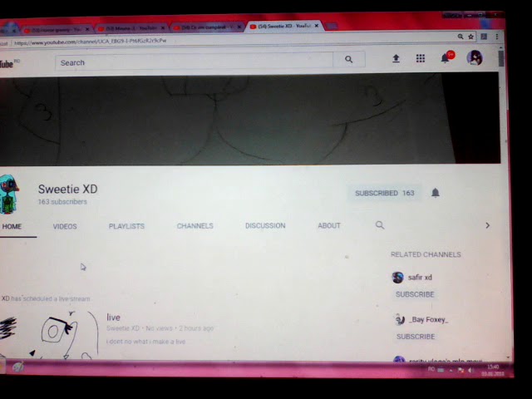532x399 pixels.
Task: Click the volume icon in system tray
Action: click(x=470, y=370)
